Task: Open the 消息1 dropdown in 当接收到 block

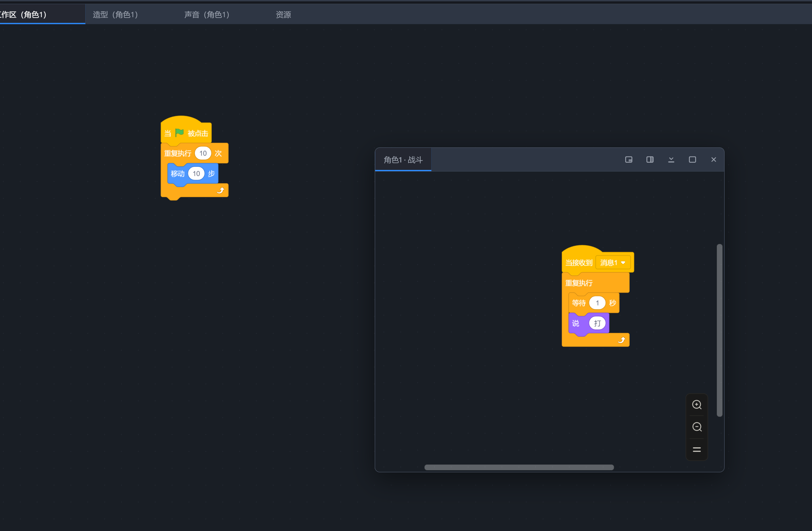Action: click(613, 263)
